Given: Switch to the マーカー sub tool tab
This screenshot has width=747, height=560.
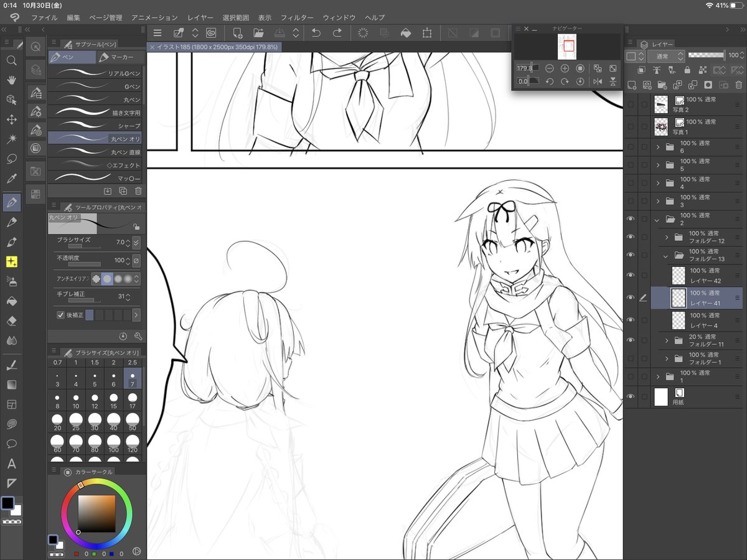Looking at the screenshot, I should click(120, 57).
